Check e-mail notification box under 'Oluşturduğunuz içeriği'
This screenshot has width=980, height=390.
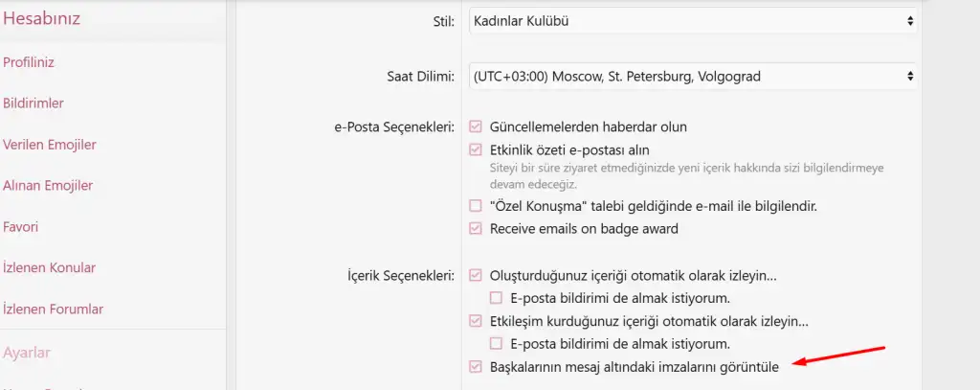496,298
